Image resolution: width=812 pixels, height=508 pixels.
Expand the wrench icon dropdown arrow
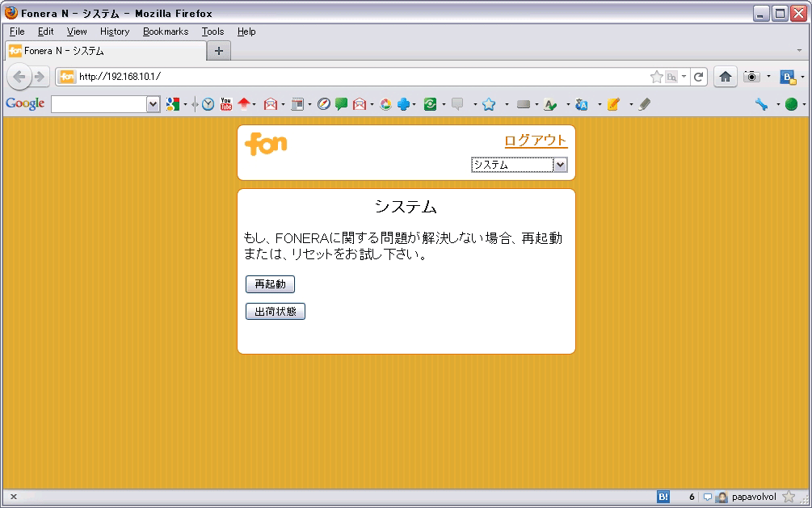(x=778, y=104)
